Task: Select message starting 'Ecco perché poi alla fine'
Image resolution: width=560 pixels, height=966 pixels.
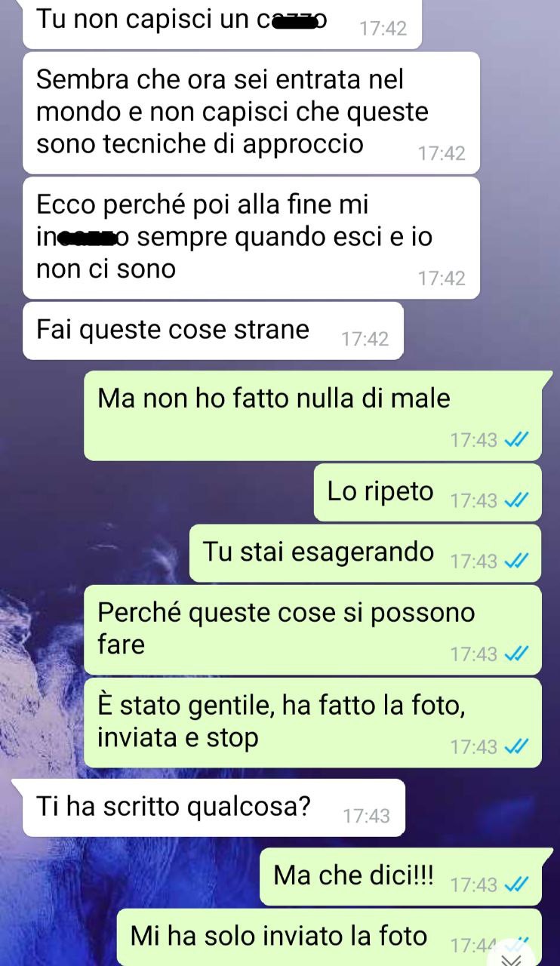Action: click(x=251, y=237)
